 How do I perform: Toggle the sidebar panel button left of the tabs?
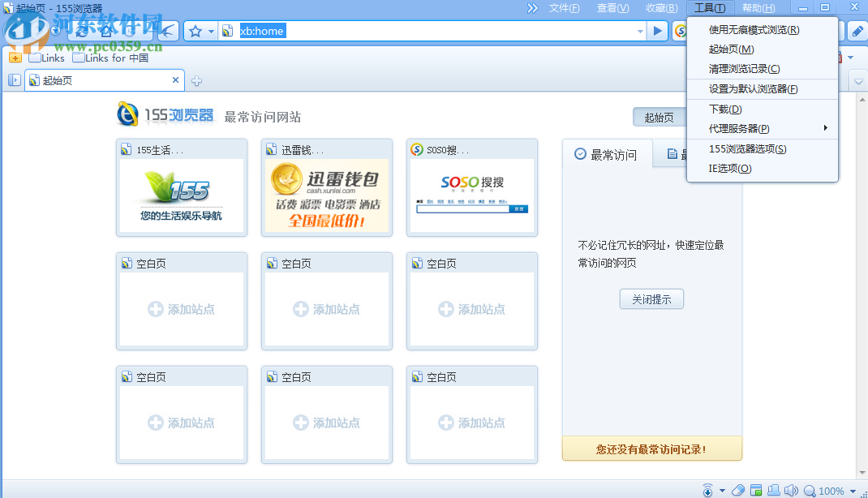point(15,80)
